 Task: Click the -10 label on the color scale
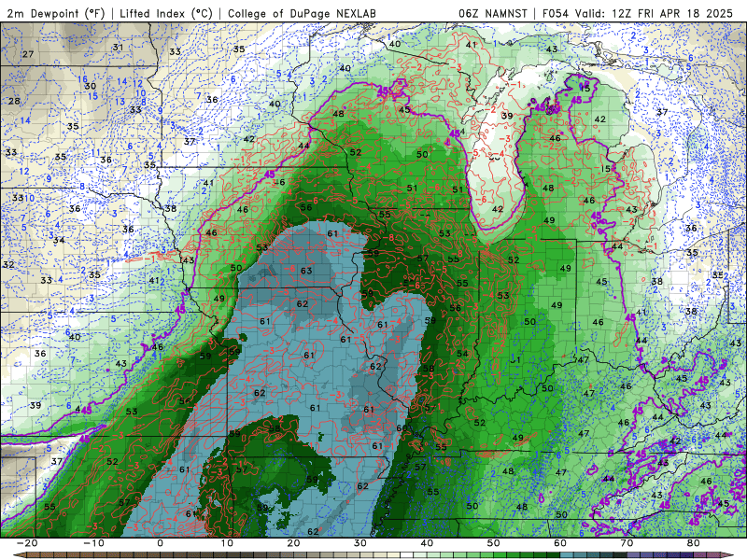pyautogui.click(x=93, y=543)
